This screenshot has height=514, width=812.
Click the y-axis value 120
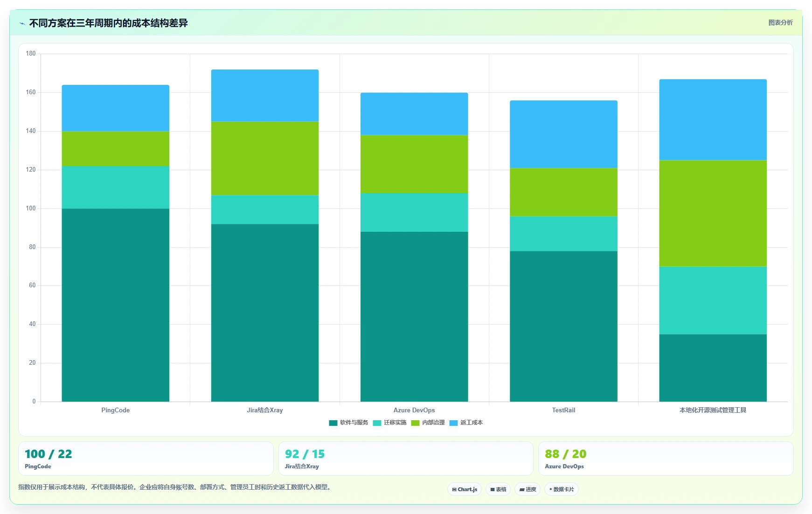click(x=31, y=170)
